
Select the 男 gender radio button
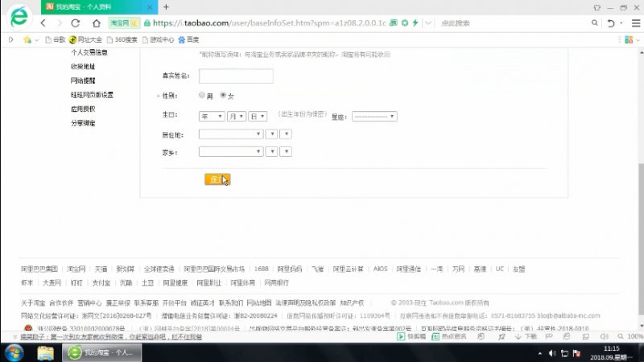click(202, 95)
